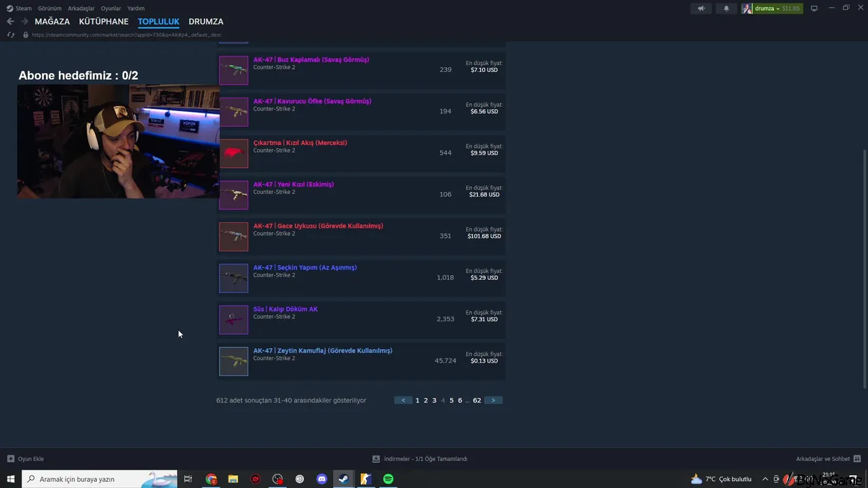
Task: Jump to results page 1
Action: click(417, 401)
